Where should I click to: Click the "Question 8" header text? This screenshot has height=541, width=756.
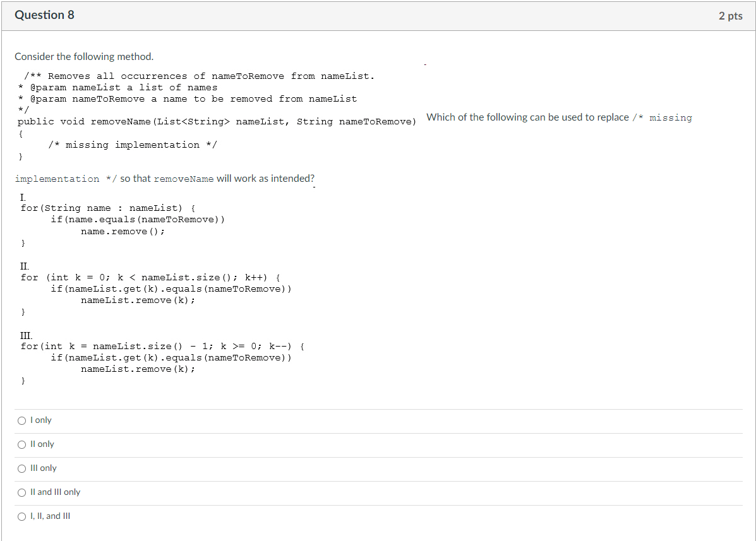(44, 15)
